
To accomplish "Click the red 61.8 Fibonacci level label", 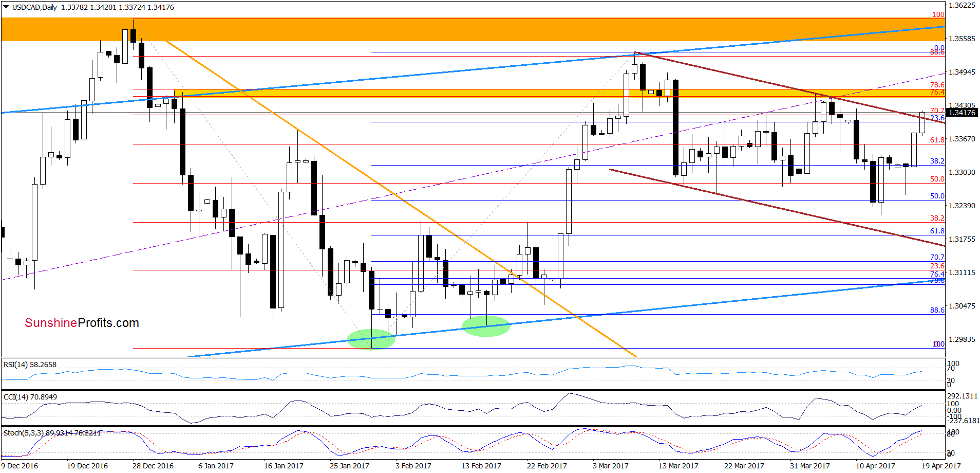I will (937, 140).
